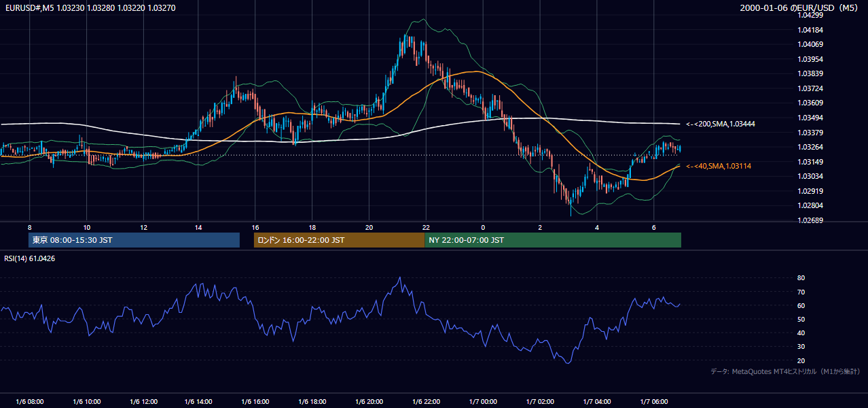This screenshot has height=408, width=868.
Task: Click the 1/7 00:00 bottom time label
Action: 483,402
